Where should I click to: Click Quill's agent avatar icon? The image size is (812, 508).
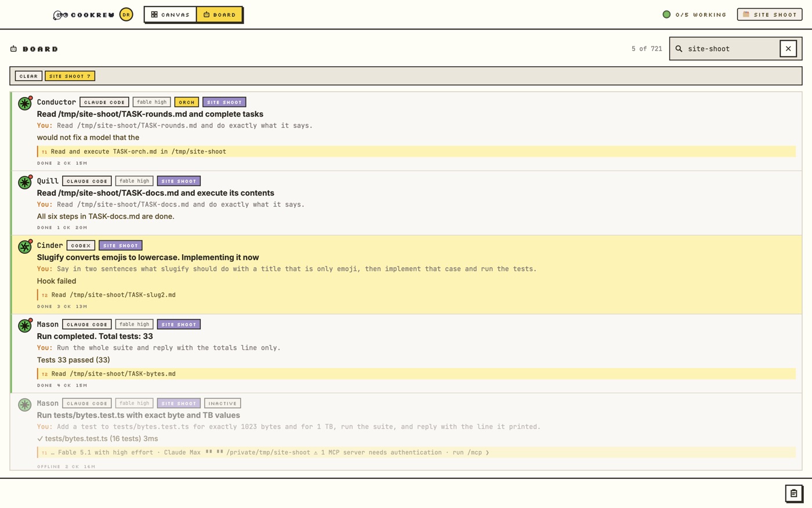(x=25, y=182)
